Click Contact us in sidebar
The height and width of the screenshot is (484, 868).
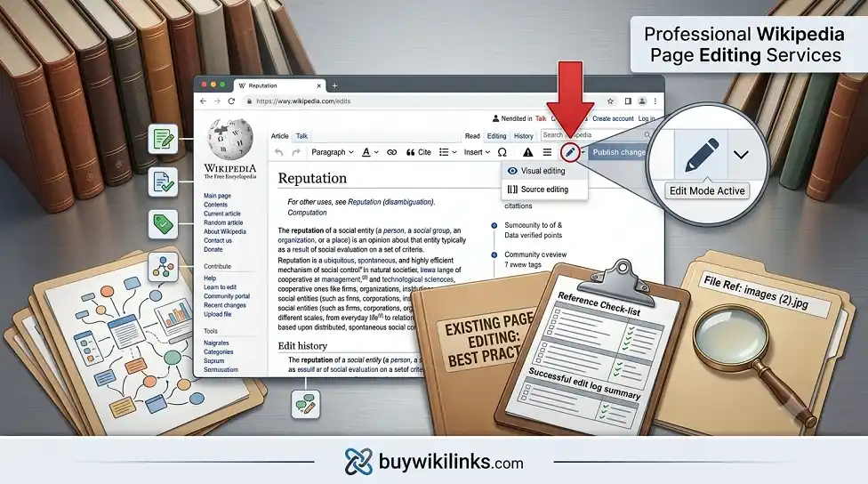click(218, 240)
